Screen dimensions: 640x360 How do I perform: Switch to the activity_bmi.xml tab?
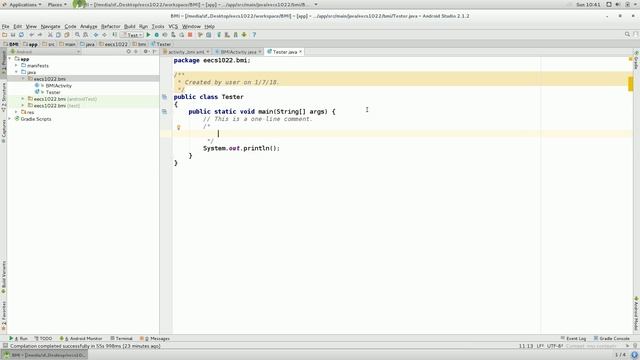click(x=186, y=52)
